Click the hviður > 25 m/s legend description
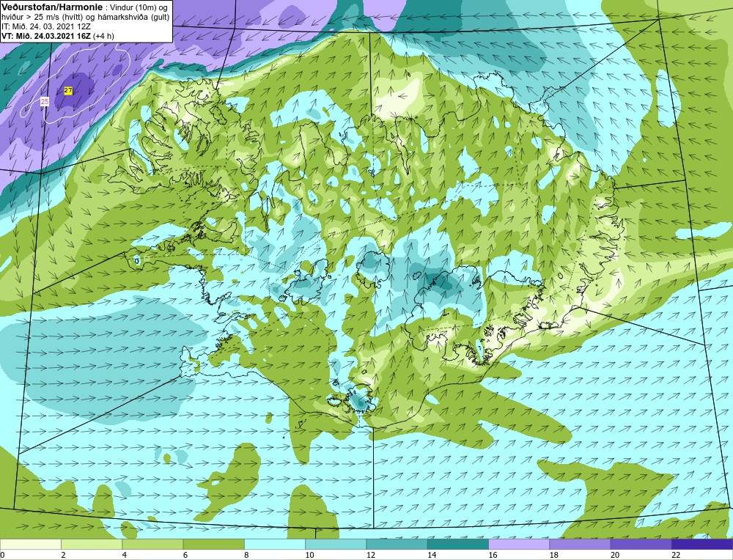The height and width of the screenshot is (560, 733). pyautogui.click(x=86, y=18)
